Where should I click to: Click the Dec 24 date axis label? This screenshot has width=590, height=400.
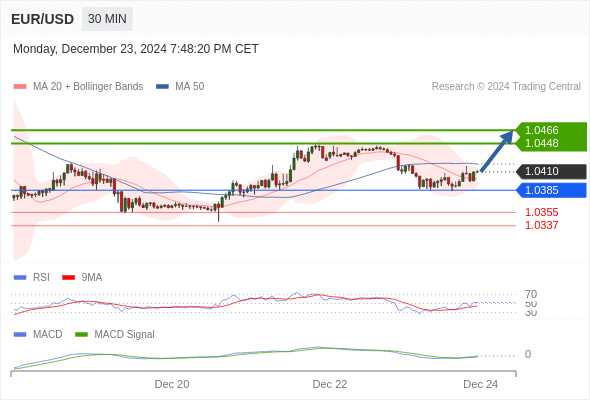tap(481, 384)
